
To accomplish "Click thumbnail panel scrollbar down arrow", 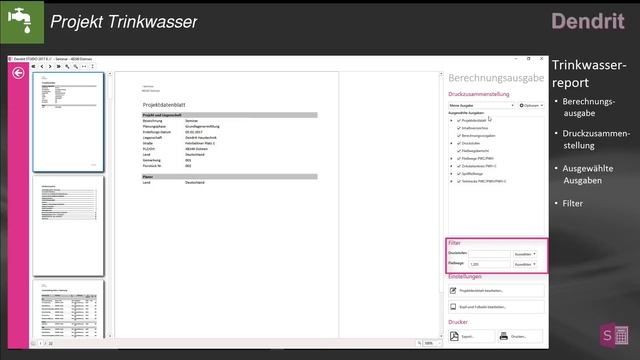I will click(109, 336).
